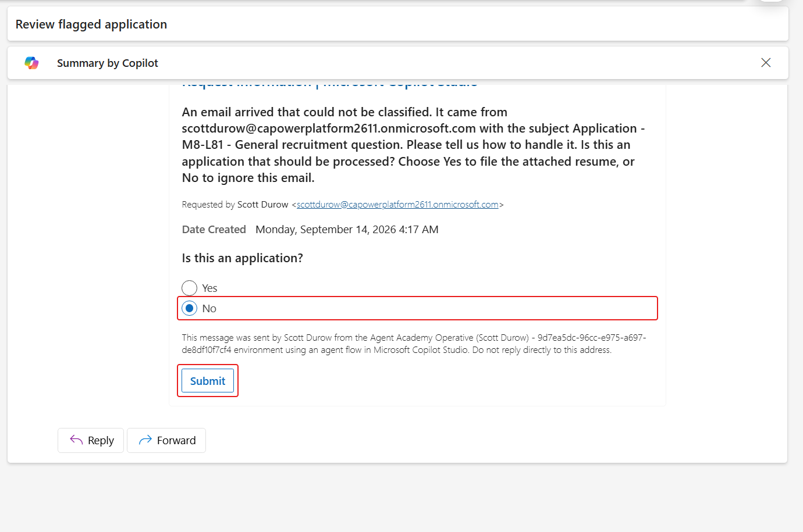Click the 'Do not reply directly' footer note
The height and width of the screenshot is (532, 803).
(542, 350)
